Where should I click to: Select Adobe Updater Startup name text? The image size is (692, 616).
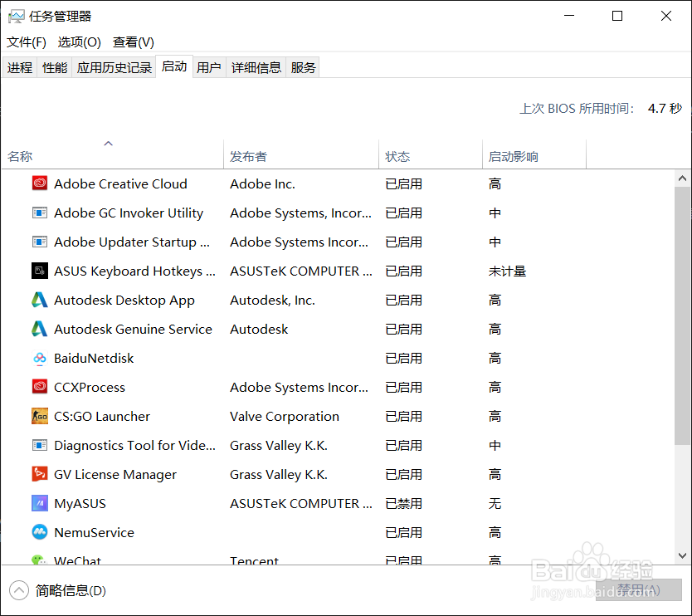point(132,242)
